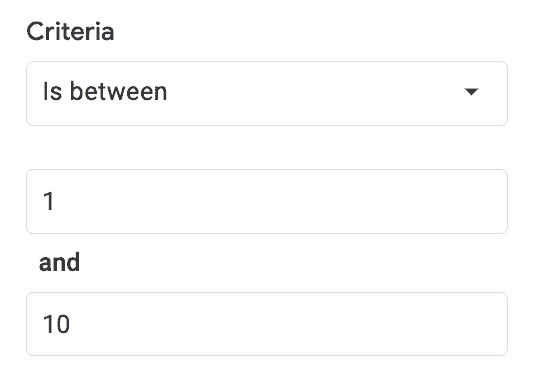Click the field below the 'and' label

267,324
